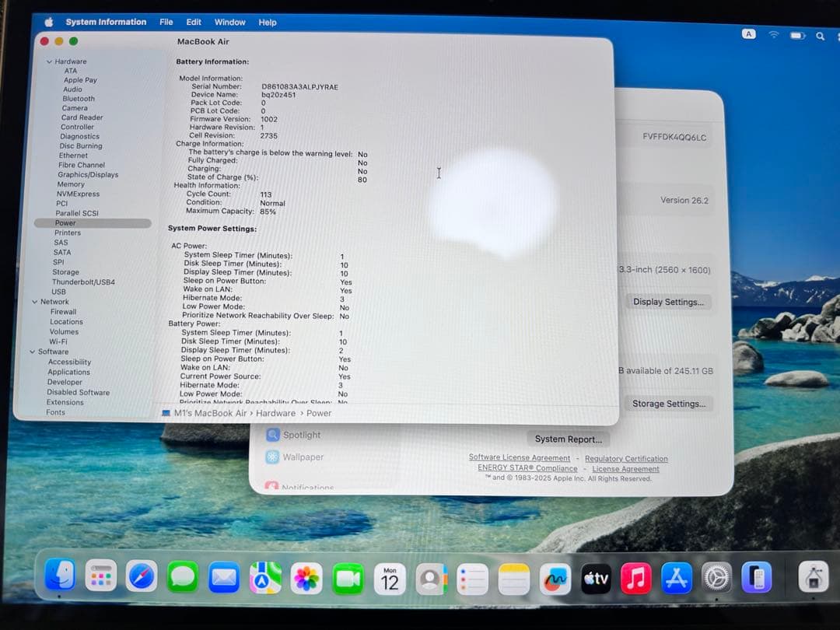Viewport: 840px width, 630px height.
Task: Open the File menu
Action: (x=166, y=22)
